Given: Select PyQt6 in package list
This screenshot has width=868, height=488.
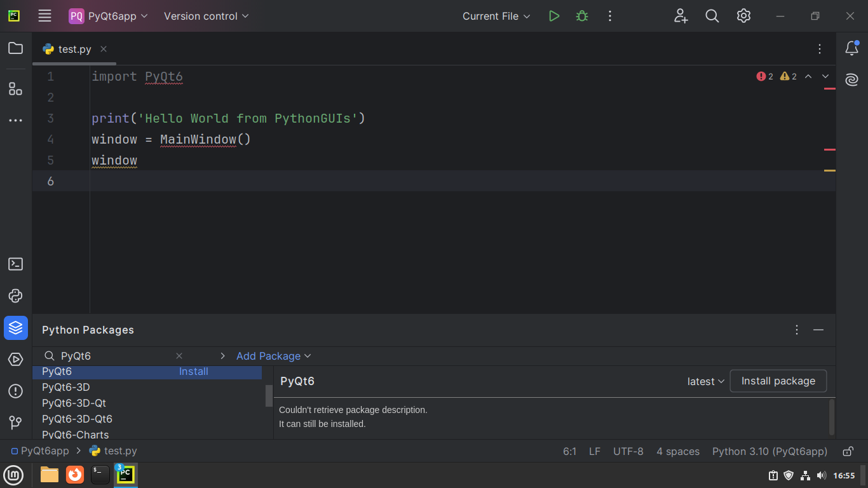Looking at the screenshot, I should click(147, 372).
